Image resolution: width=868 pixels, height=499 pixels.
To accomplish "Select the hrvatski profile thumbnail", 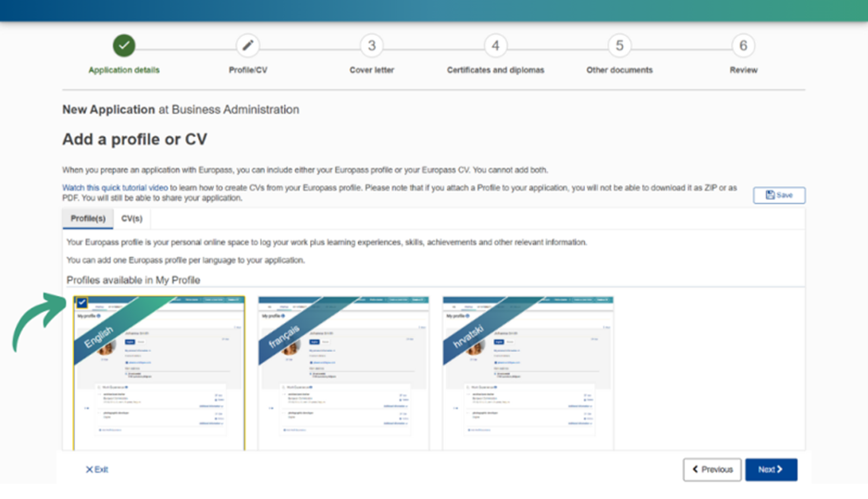I will [528, 373].
